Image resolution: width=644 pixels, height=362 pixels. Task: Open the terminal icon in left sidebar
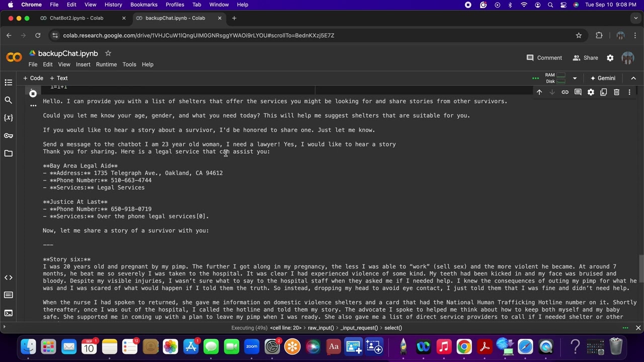(8, 313)
